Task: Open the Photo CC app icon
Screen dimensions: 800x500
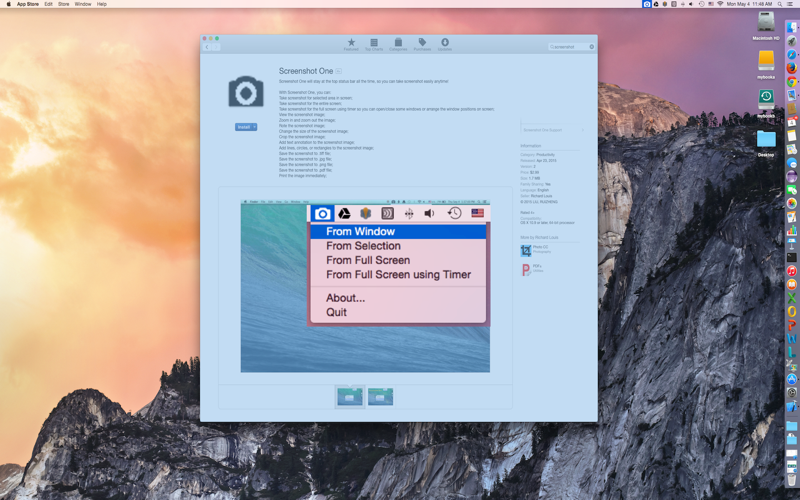Action: point(526,250)
